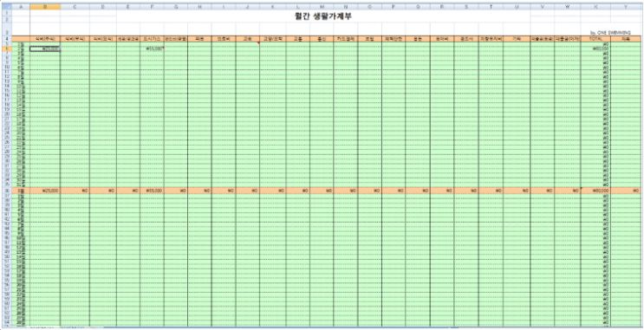Click the 식비(외식) header cell
The image size is (644, 330).
click(103, 39)
